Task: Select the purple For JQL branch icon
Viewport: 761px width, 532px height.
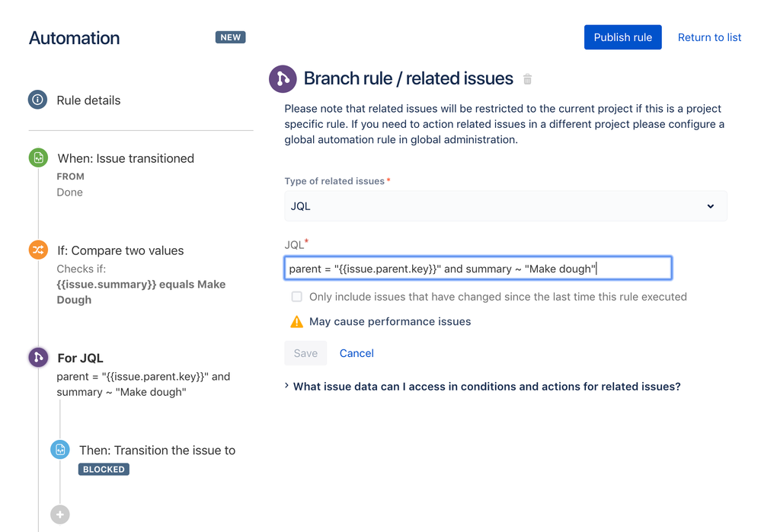Action: tap(38, 358)
